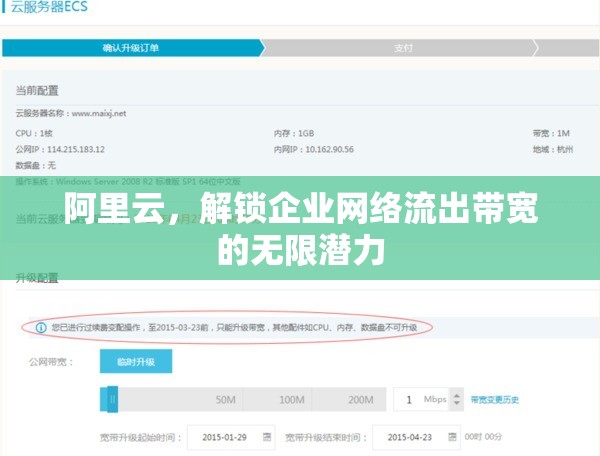The width and height of the screenshot is (600, 456).
Task: Click the 内存：1GB text
Action: click(294, 133)
